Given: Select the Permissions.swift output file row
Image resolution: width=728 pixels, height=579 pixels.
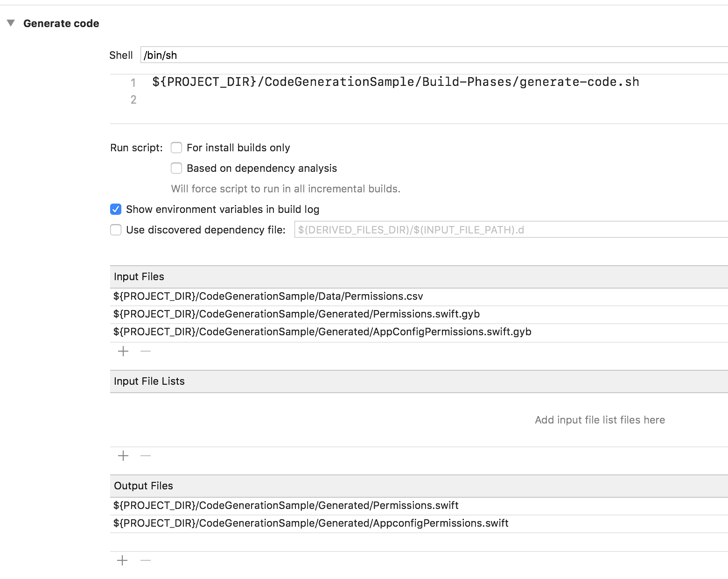Looking at the screenshot, I should click(286, 505).
